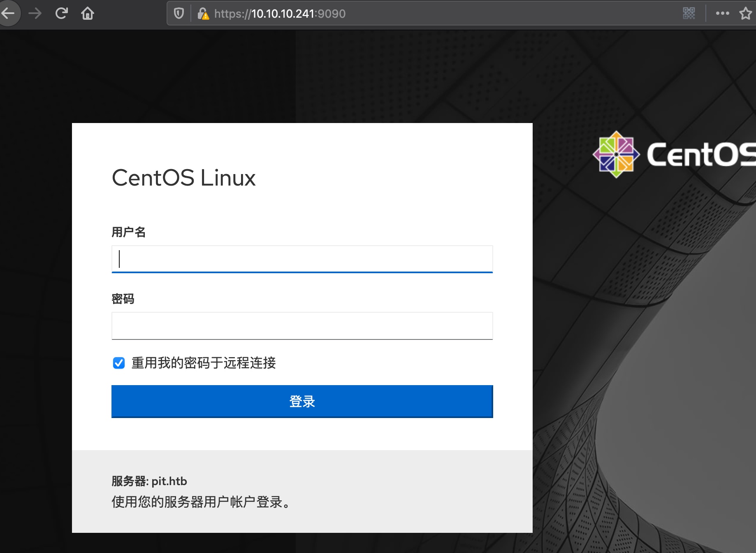Click the 密码 label
Viewport: 756px width, 553px height.
click(x=123, y=299)
